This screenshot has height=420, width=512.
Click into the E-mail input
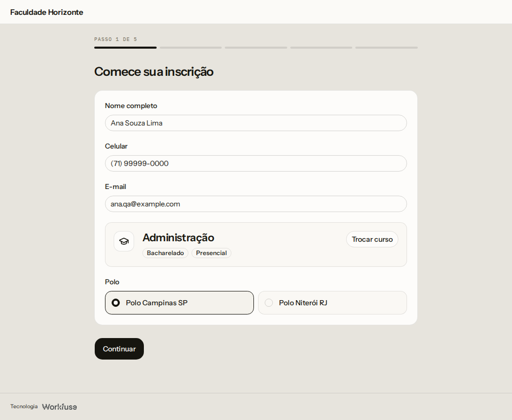pos(256,204)
